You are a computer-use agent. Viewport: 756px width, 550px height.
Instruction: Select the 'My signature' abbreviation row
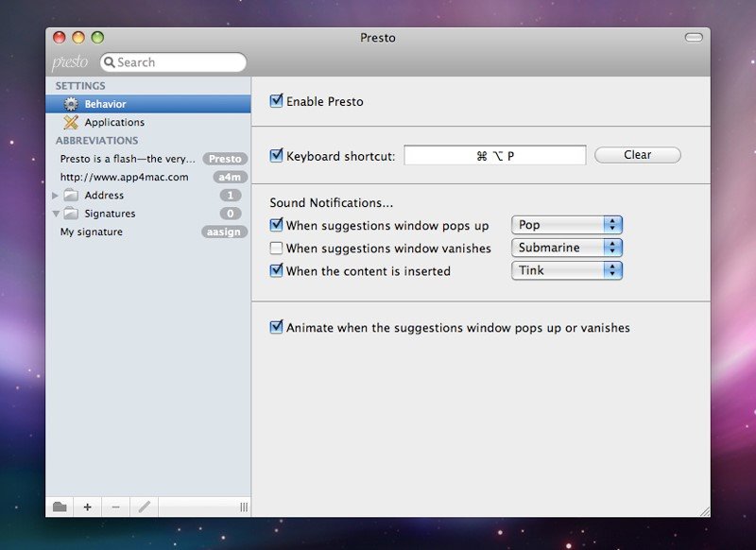click(148, 232)
